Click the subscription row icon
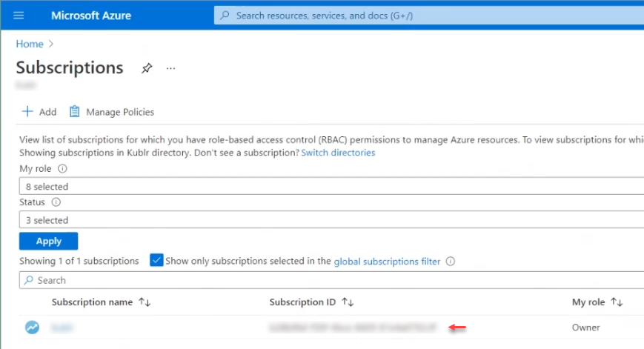Screen dimensions: 644x349 32,328
